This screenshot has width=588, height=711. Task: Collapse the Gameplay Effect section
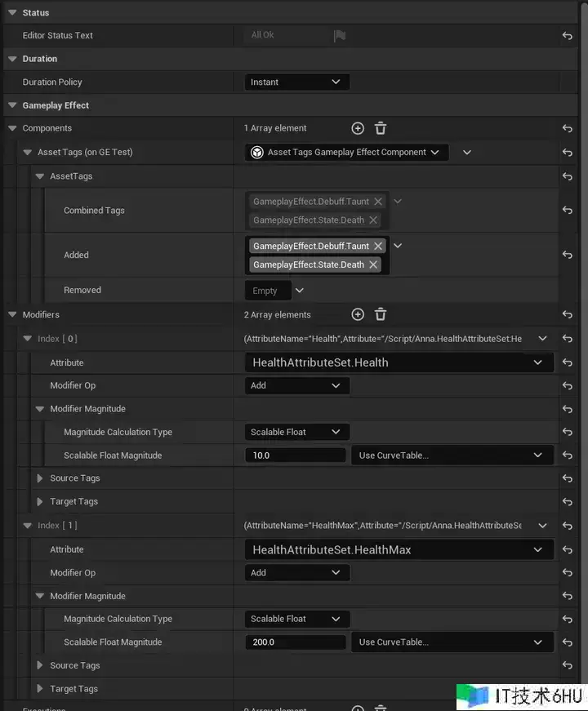pos(12,105)
